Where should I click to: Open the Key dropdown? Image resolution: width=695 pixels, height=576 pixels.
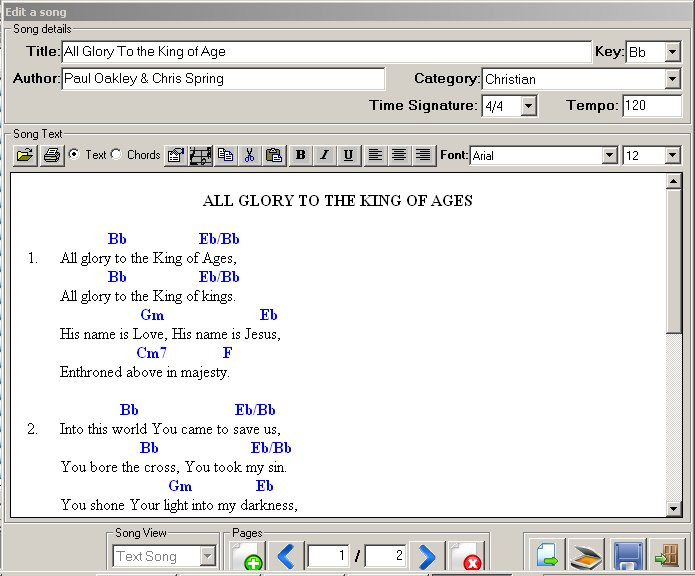click(x=672, y=52)
